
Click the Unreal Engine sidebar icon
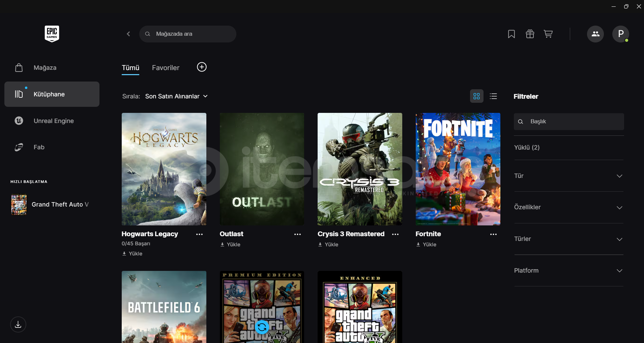coord(19,121)
